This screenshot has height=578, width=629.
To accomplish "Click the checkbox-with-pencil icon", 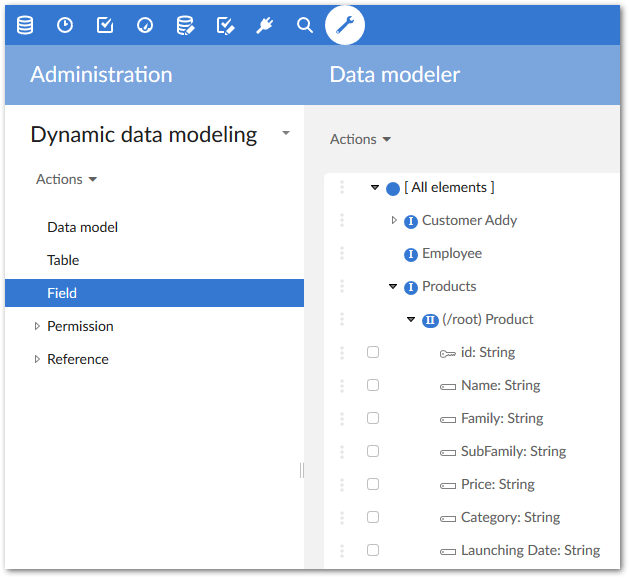I will coord(225,25).
